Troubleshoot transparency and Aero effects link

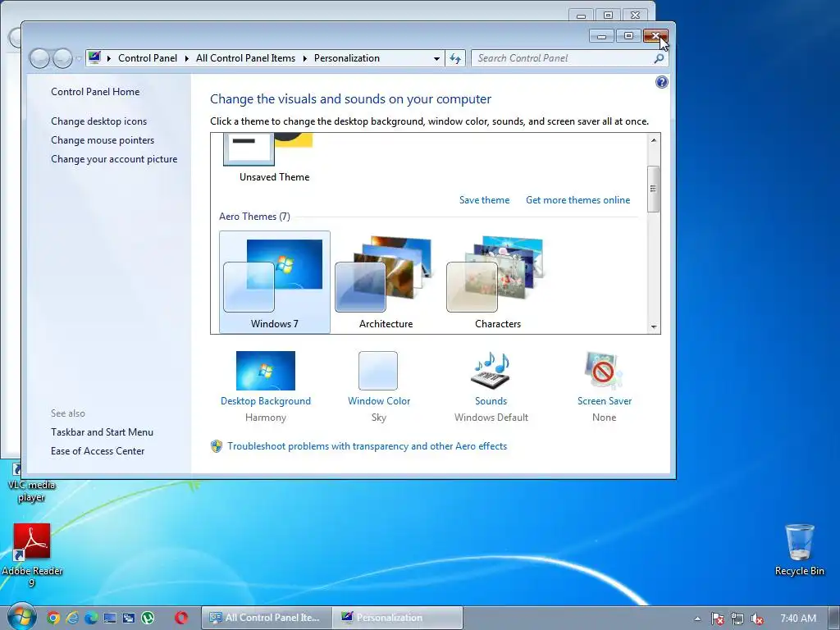click(367, 446)
